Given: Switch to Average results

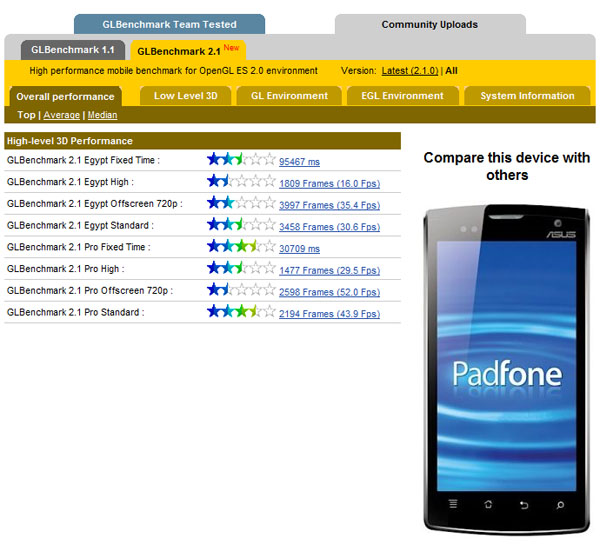Looking at the screenshot, I should tap(62, 115).
